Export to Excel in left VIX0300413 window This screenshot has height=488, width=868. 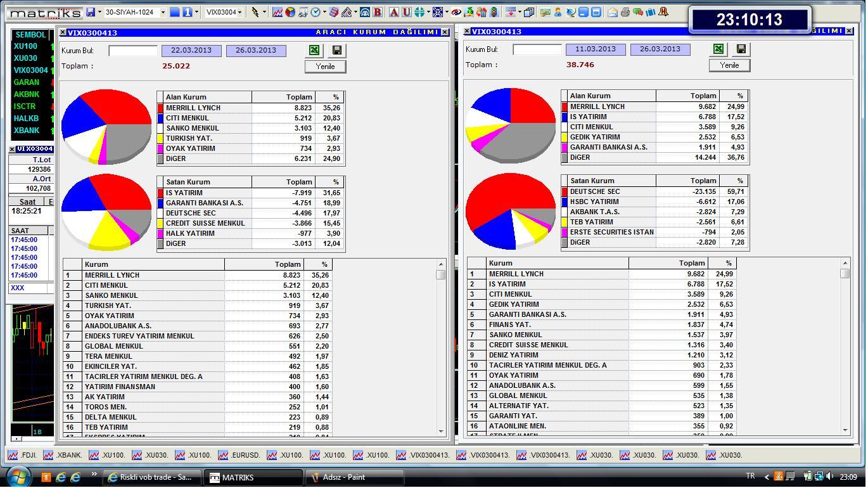314,50
